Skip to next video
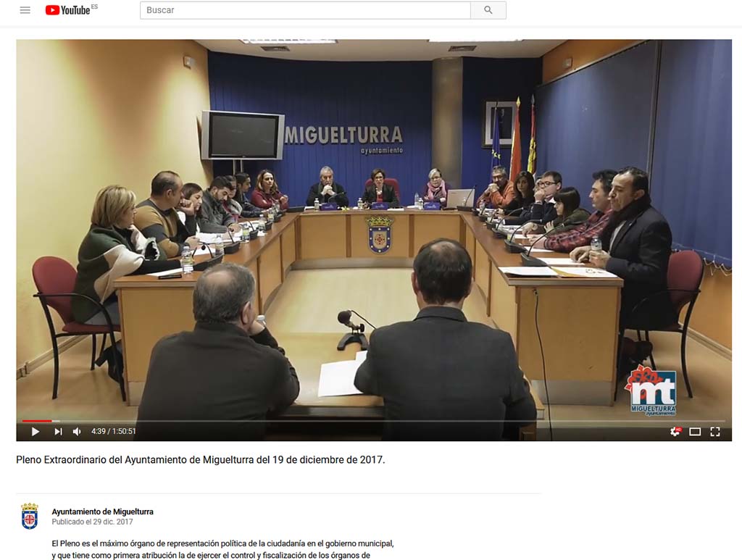The width and height of the screenshot is (742, 560). tap(58, 431)
